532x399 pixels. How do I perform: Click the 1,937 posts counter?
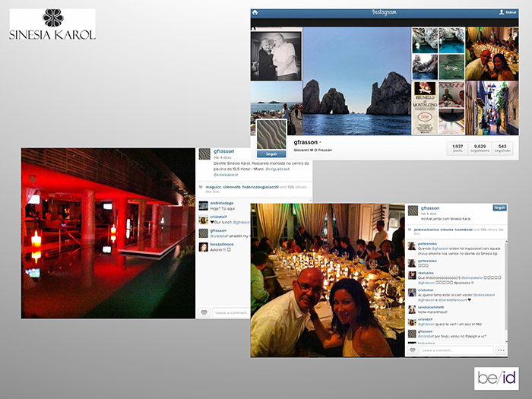click(458, 148)
